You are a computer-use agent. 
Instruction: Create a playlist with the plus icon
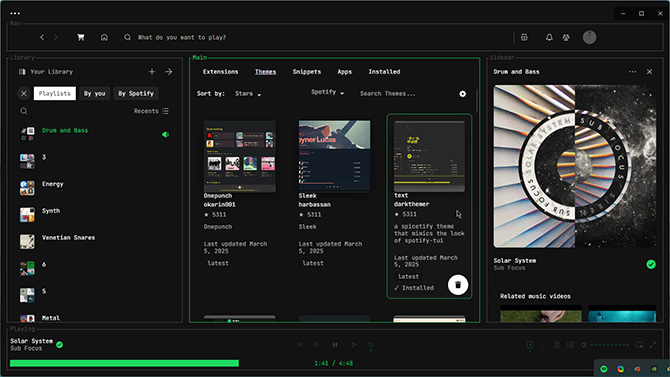pyautogui.click(x=152, y=71)
